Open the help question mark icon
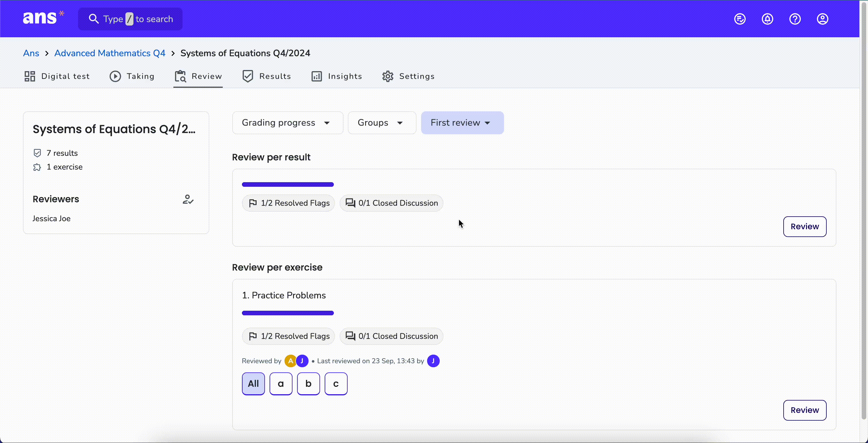 tap(795, 19)
